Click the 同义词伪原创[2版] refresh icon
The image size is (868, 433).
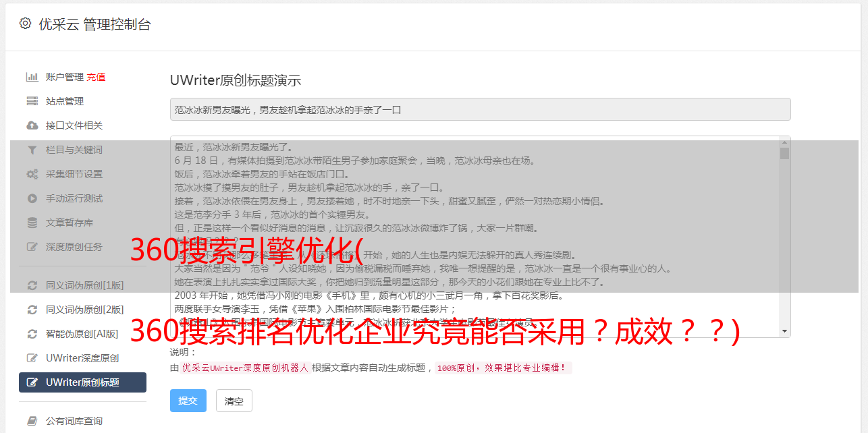(32, 310)
